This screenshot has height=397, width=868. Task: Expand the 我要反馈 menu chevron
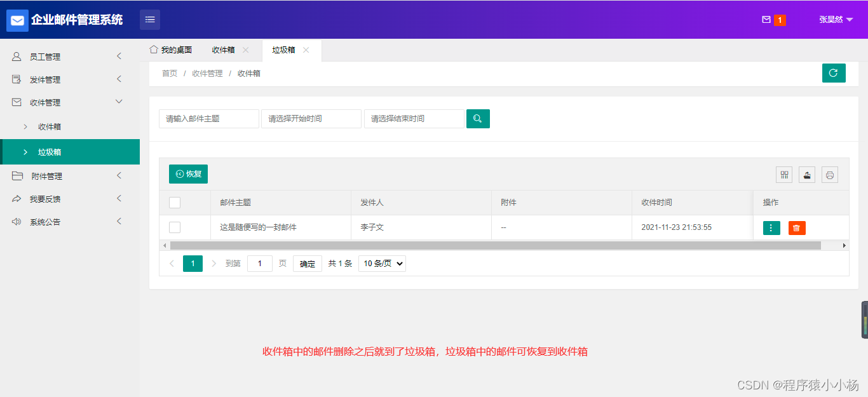tap(119, 199)
